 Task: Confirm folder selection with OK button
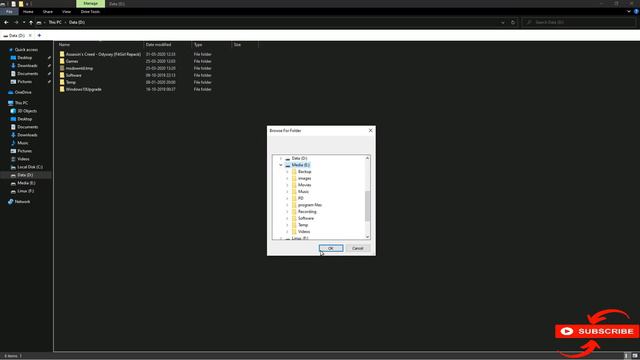(x=331, y=248)
